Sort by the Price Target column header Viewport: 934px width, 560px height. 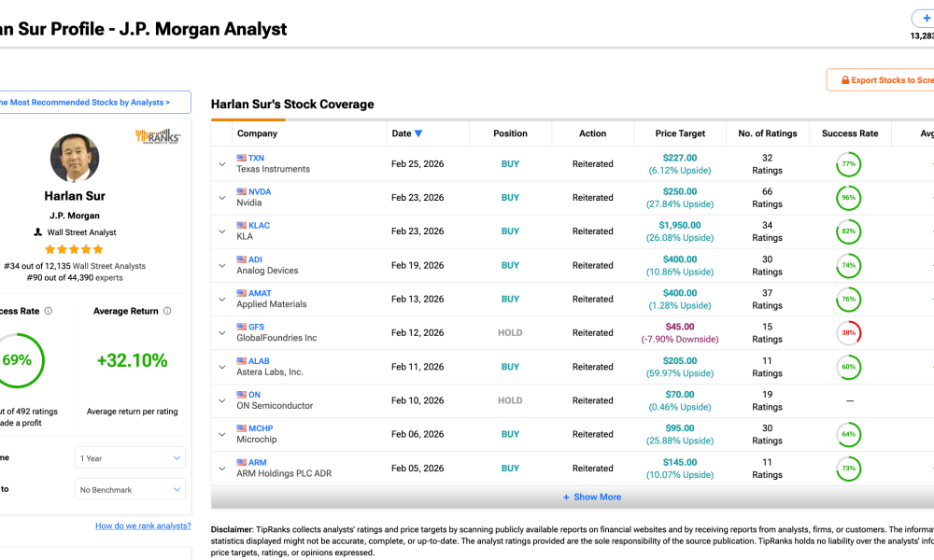point(680,133)
